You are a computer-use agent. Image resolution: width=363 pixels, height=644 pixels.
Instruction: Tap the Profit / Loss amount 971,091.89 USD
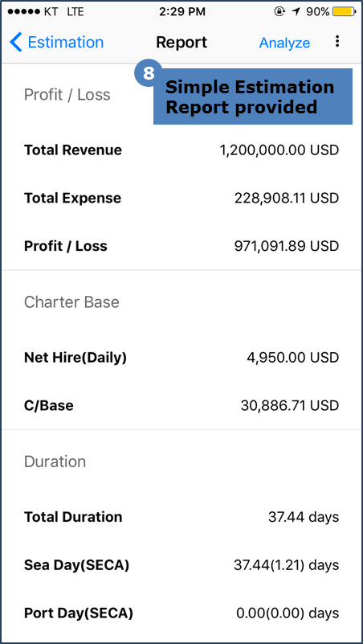click(286, 246)
